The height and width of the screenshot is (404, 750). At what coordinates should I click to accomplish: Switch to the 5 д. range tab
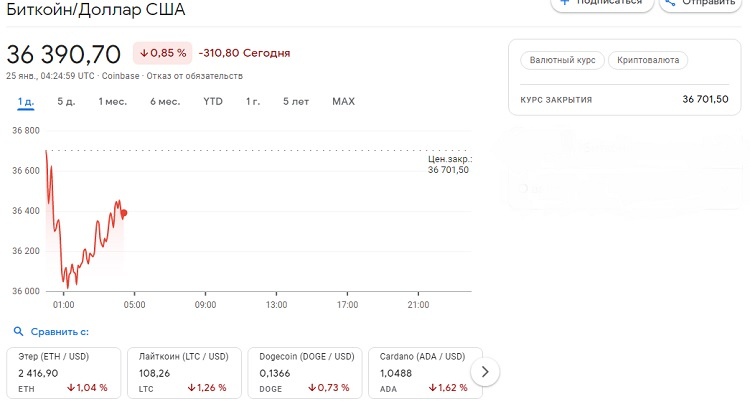[x=66, y=101]
